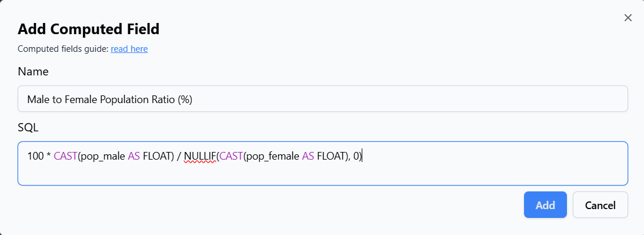
Task: Click pop_male in the SQL expression
Action: click(x=103, y=157)
